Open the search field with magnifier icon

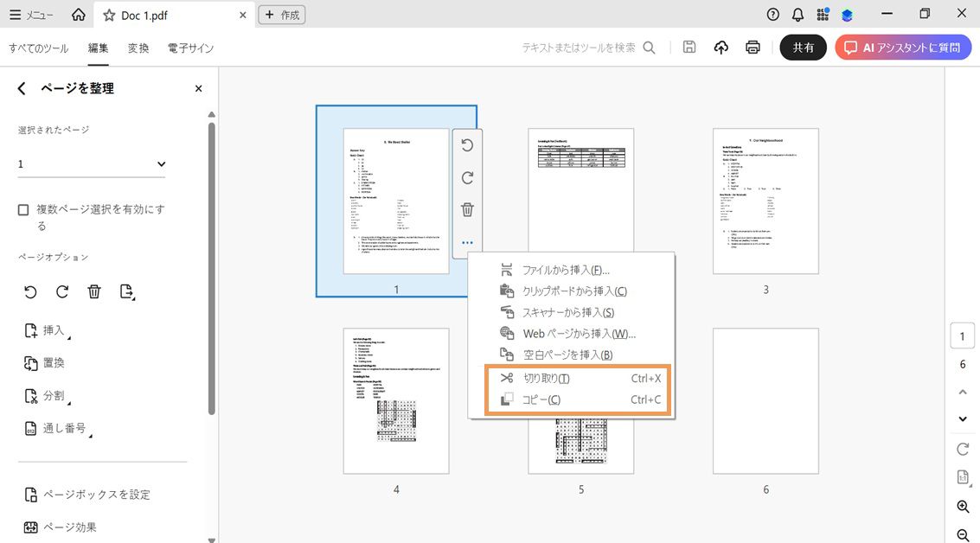pyautogui.click(x=649, y=48)
